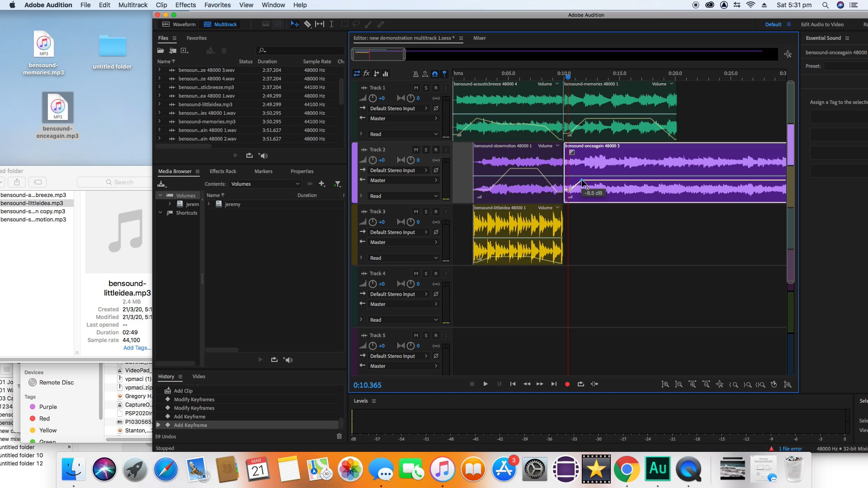Mute Track 1 with the M button
The height and width of the screenshot is (488, 868).
416,88
